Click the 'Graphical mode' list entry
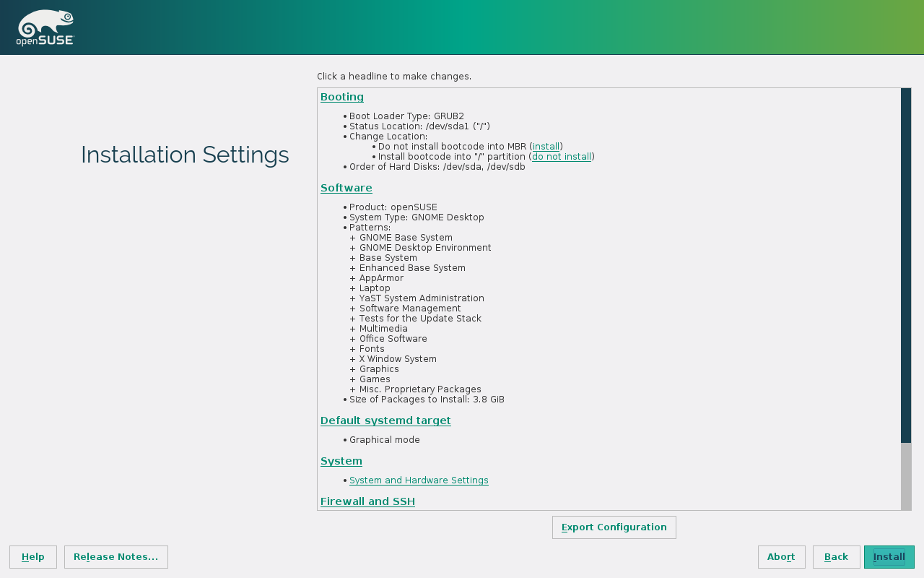 pyautogui.click(x=384, y=440)
